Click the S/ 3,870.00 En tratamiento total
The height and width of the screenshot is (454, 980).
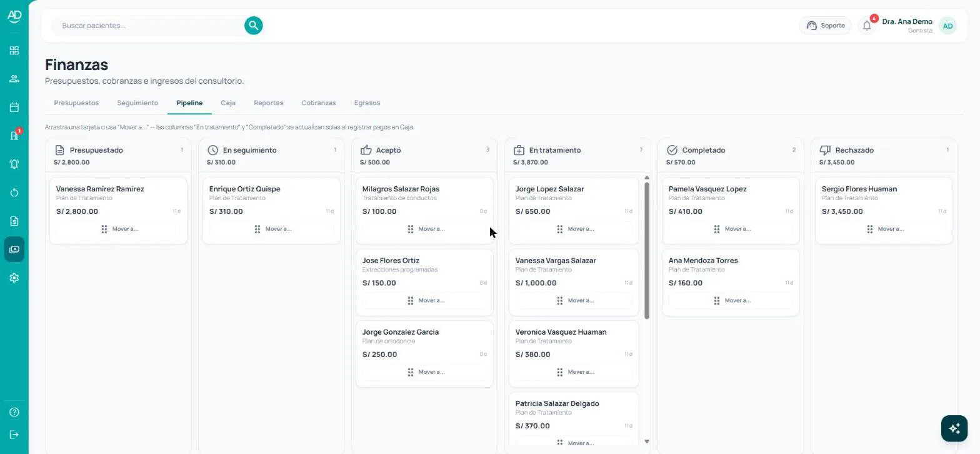[531, 163]
